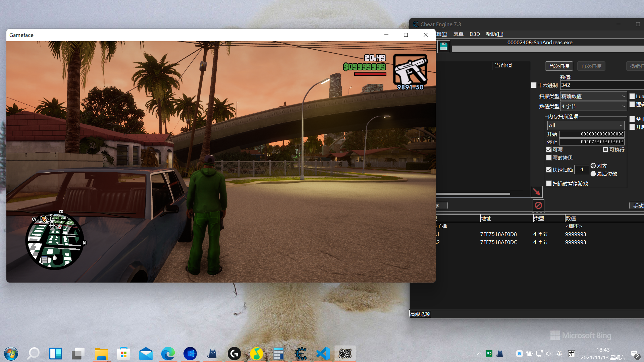The image size is (644, 362).
Task: Open Cheat Engine from the taskbar
Action: [x=301, y=354]
